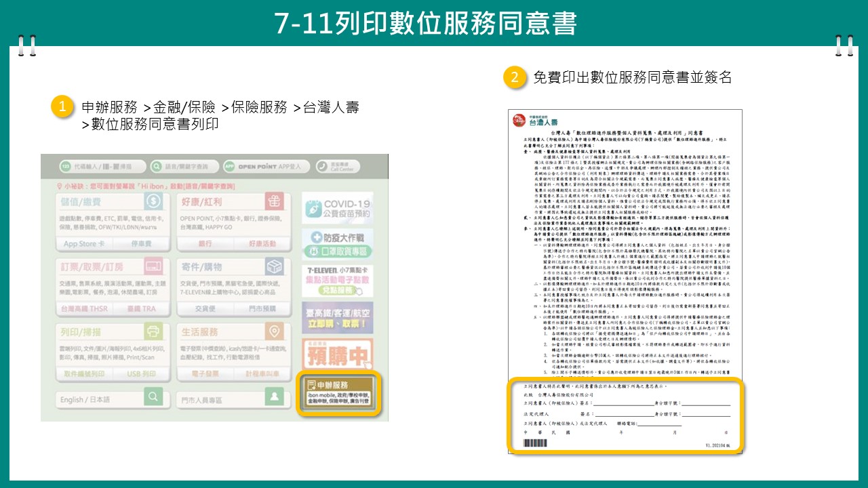
Task: Open the COVID-19 公費疫苗預約 banner
Action: click(336, 208)
